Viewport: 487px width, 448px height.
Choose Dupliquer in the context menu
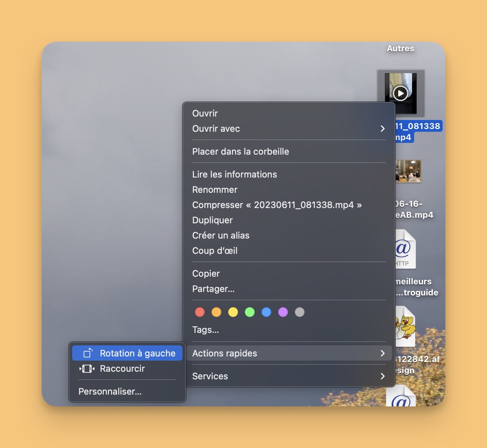pyautogui.click(x=289, y=220)
